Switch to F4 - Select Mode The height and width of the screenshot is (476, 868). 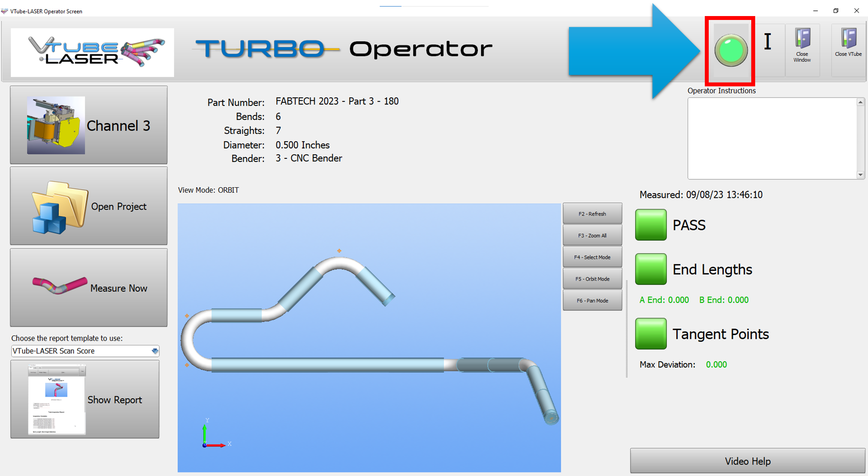[592, 257]
